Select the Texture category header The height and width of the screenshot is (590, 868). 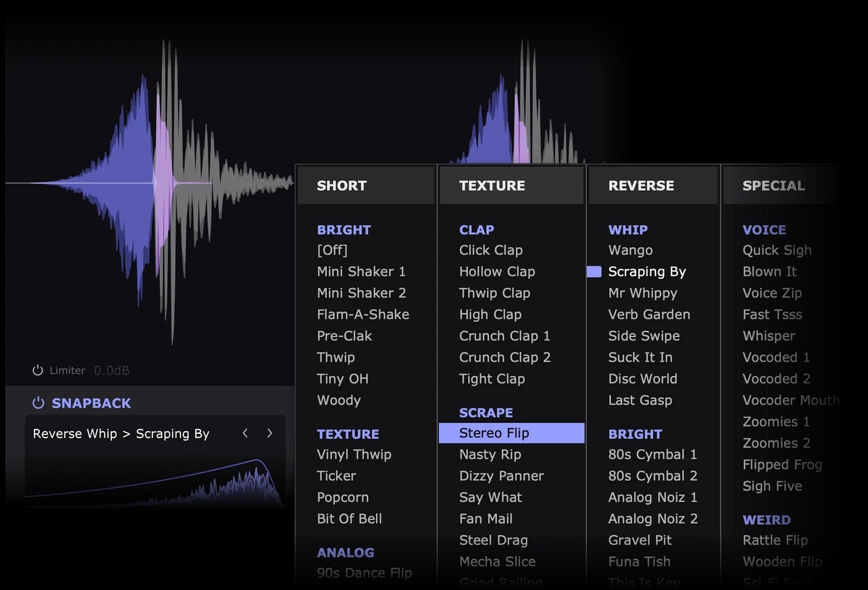[492, 186]
